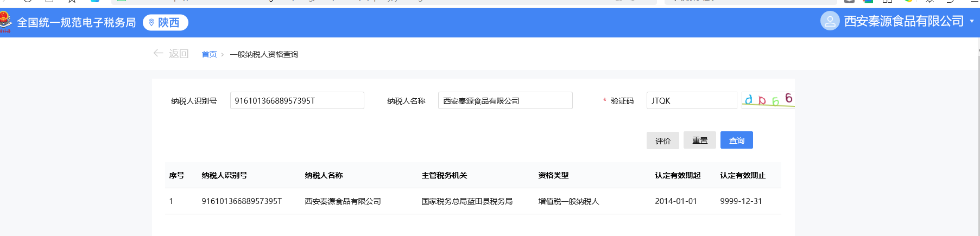Screen dimensions: 980x236
Task: Click the 全国统一规范电子税务局 site title
Action: click(x=76, y=22)
